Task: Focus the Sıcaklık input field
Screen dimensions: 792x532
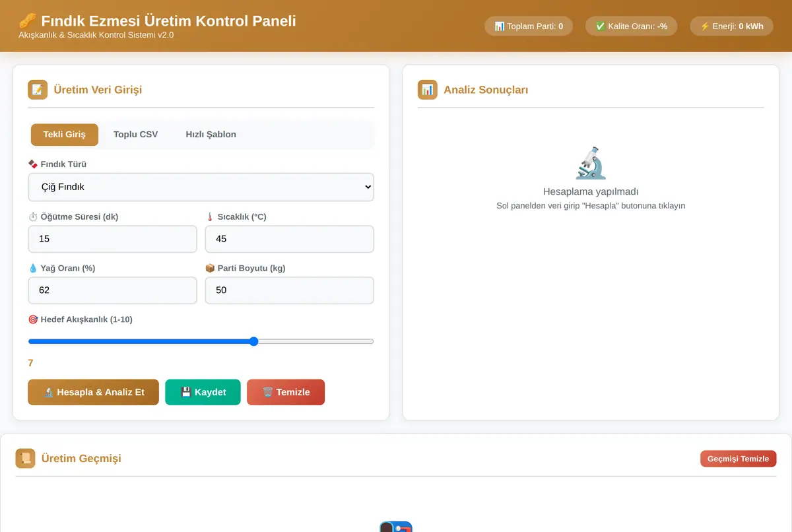Action: tap(290, 239)
